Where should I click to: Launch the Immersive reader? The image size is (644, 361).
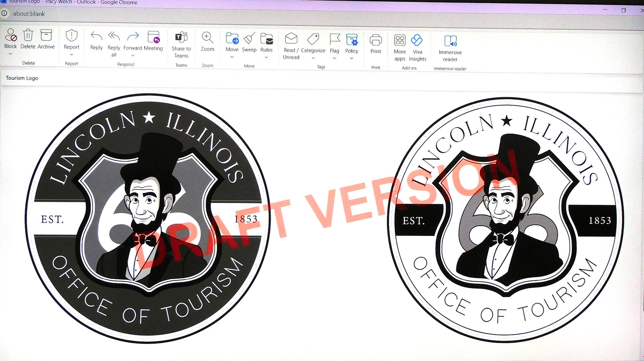point(450,42)
